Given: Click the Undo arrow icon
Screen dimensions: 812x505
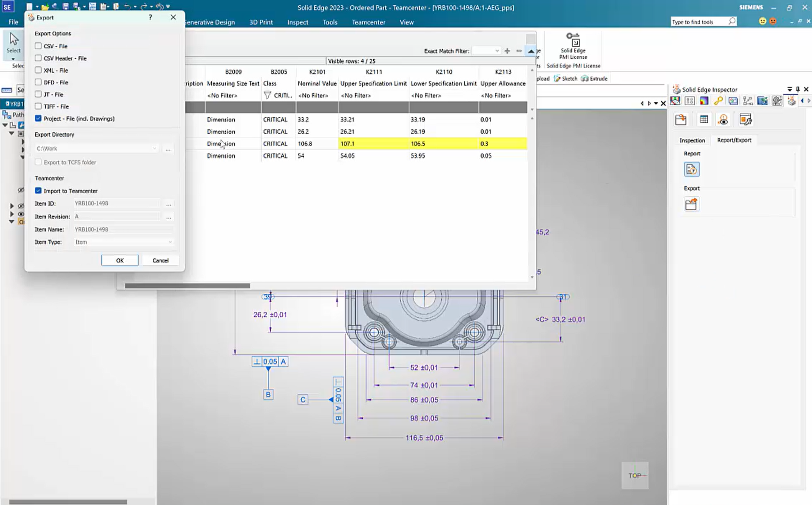Looking at the screenshot, I should (x=127, y=6).
